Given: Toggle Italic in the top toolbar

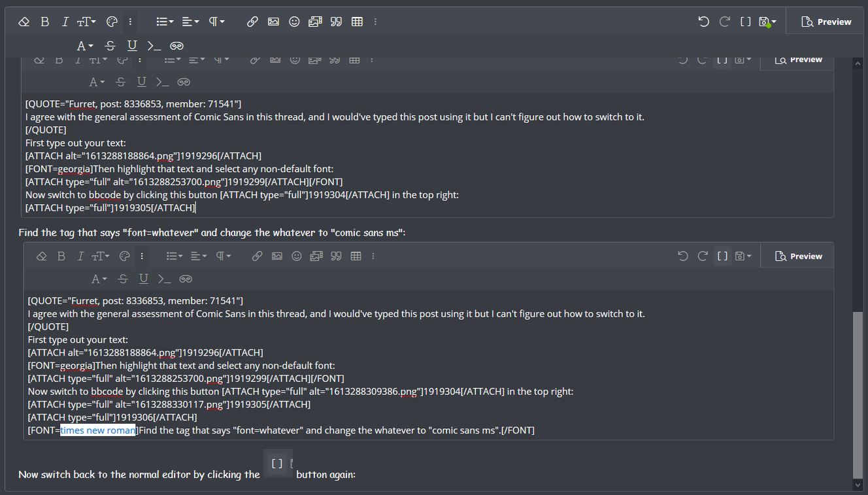Looking at the screenshot, I should click(65, 22).
